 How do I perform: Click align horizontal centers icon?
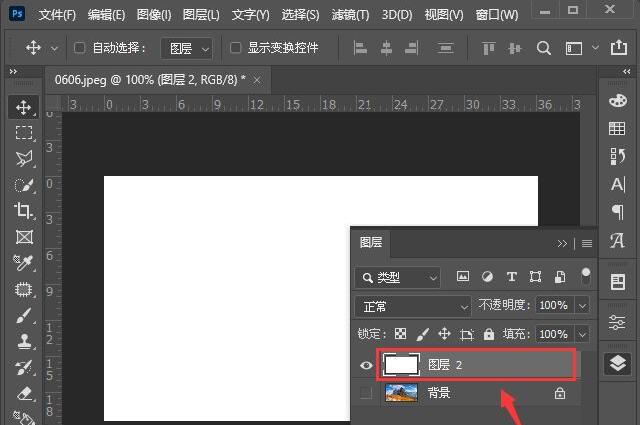[386, 48]
